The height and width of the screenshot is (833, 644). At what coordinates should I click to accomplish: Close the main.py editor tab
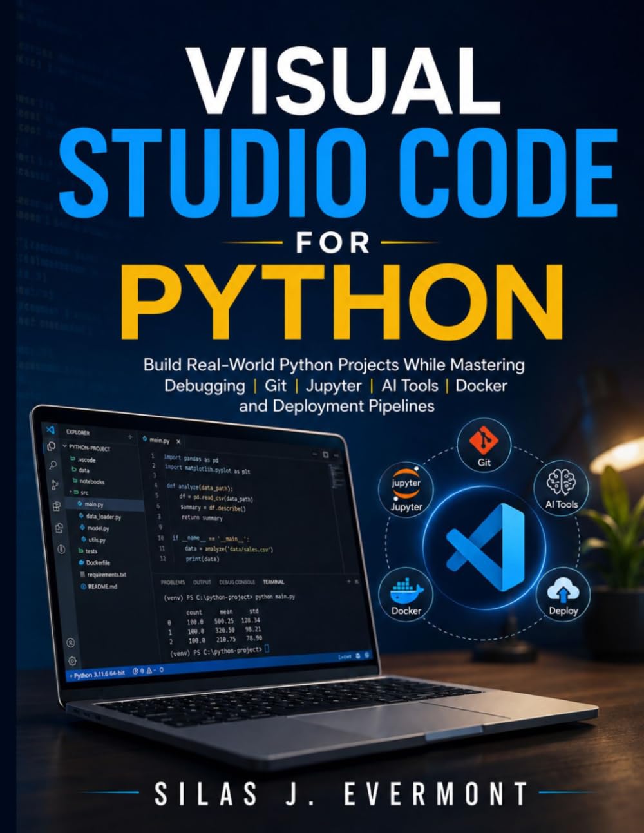point(178,441)
